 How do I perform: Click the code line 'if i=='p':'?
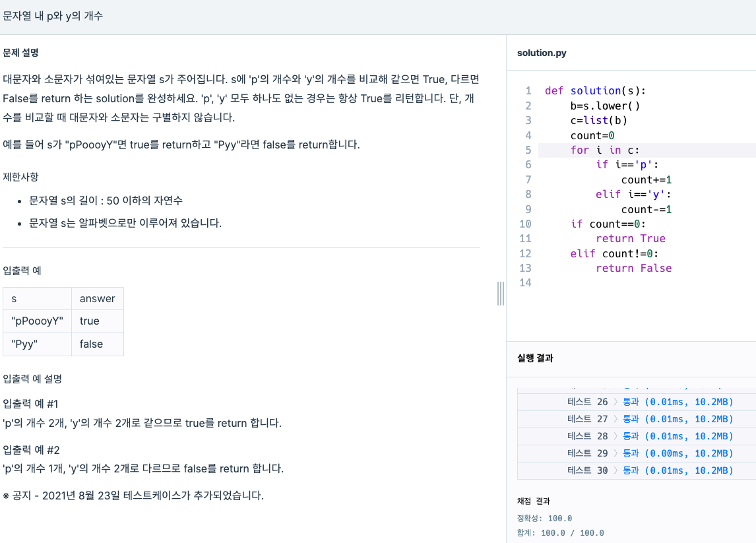[627, 165]
